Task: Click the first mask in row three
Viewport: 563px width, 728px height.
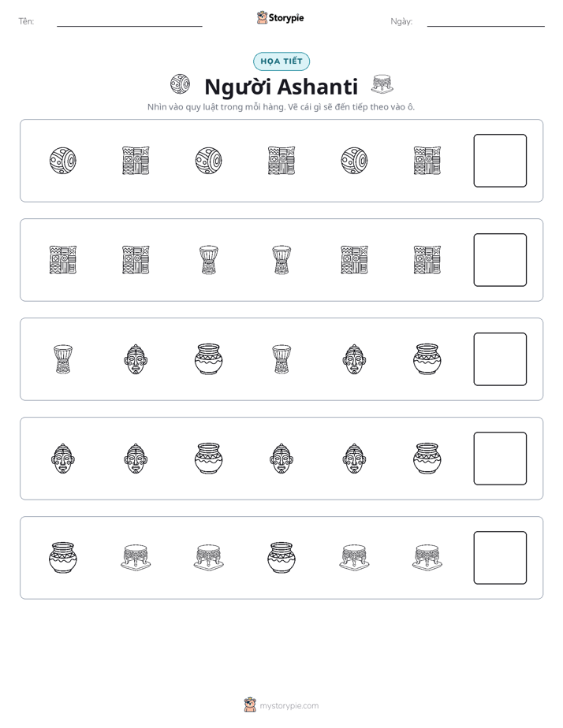Action: click(136, 359)
